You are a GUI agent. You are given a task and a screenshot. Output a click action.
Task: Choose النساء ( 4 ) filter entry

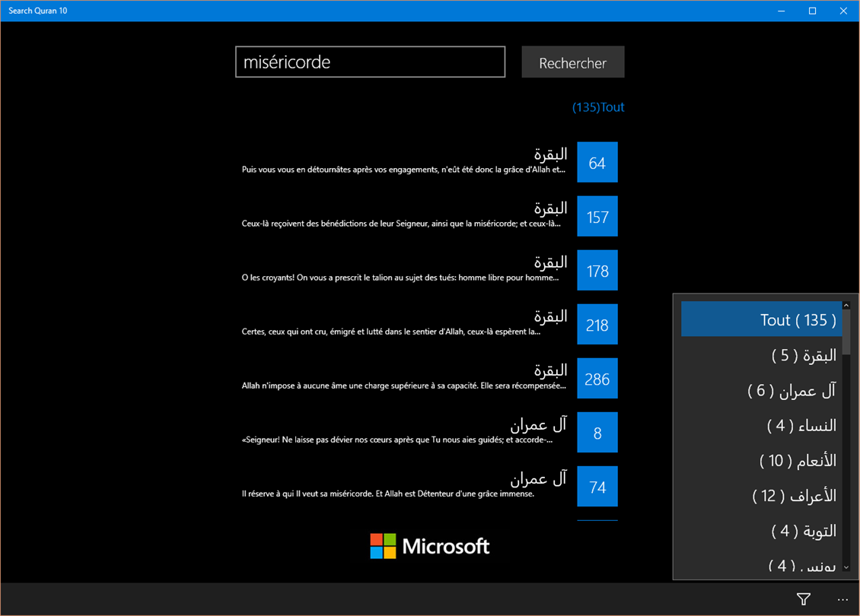click(x=761, y=425)
